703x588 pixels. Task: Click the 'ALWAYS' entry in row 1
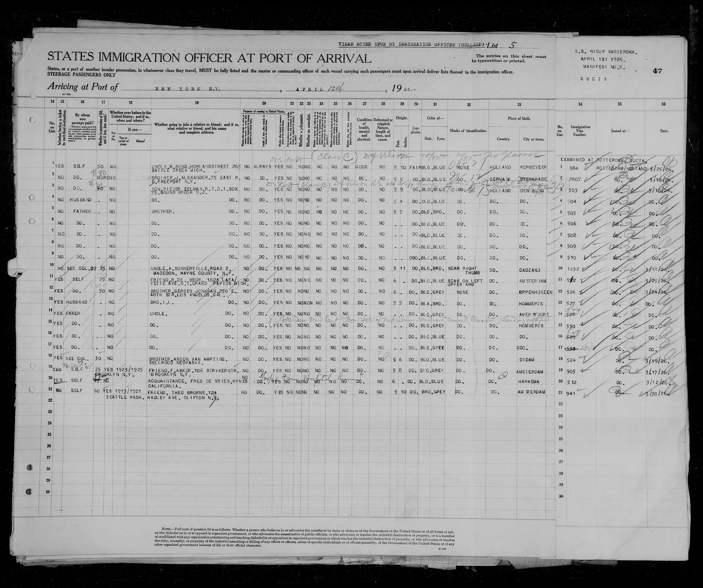point(262,166)
